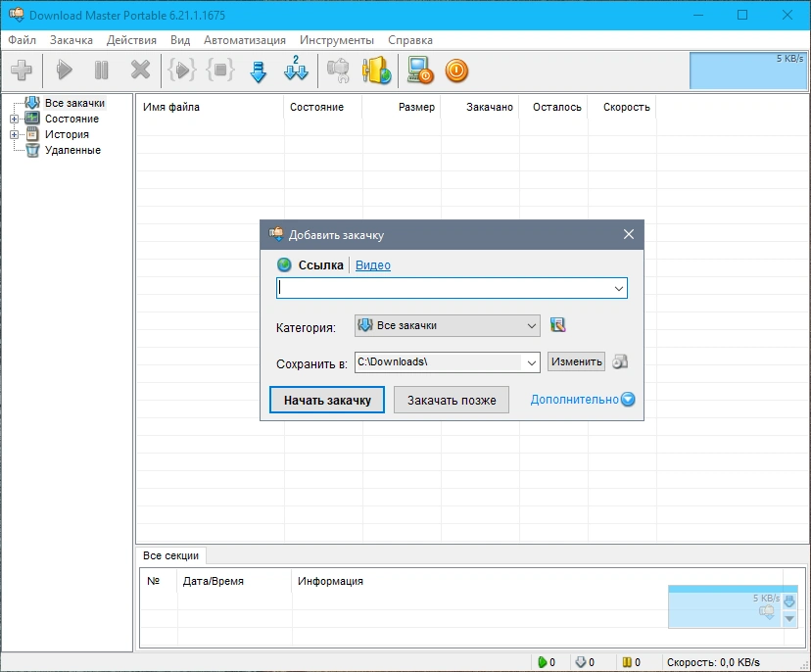
Task: Click inside the URL input field
Action: tap(444, 288)
